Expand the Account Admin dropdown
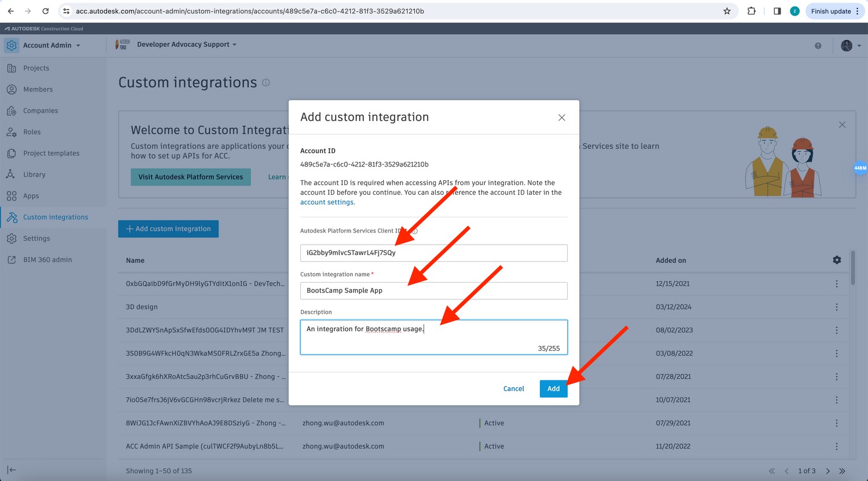This screenshot has width=868, height=481. click(x=52, y=45)
